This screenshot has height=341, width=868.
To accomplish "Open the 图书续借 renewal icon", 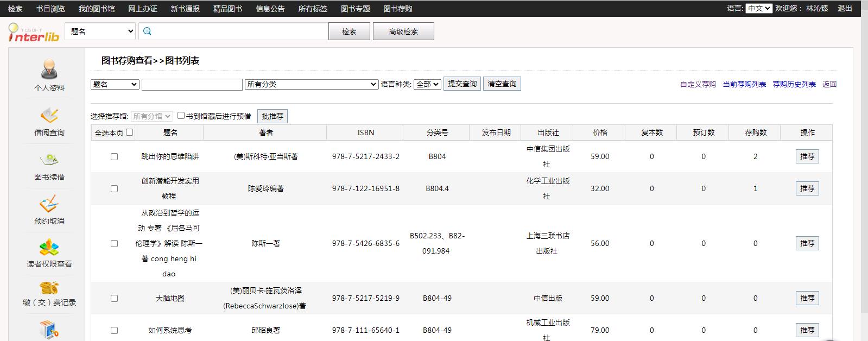I will pyautogui.click(x=49, y=160).
